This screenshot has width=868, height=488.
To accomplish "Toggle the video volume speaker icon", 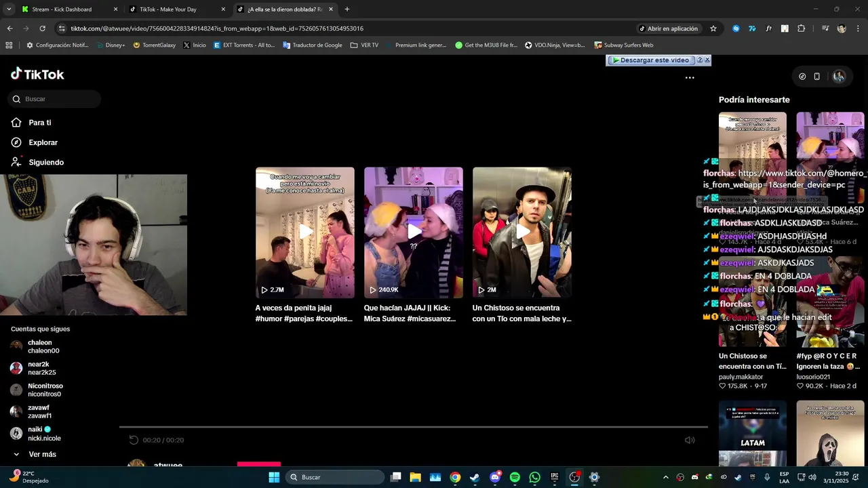I will pyautogui.click(x=690, y=440).
